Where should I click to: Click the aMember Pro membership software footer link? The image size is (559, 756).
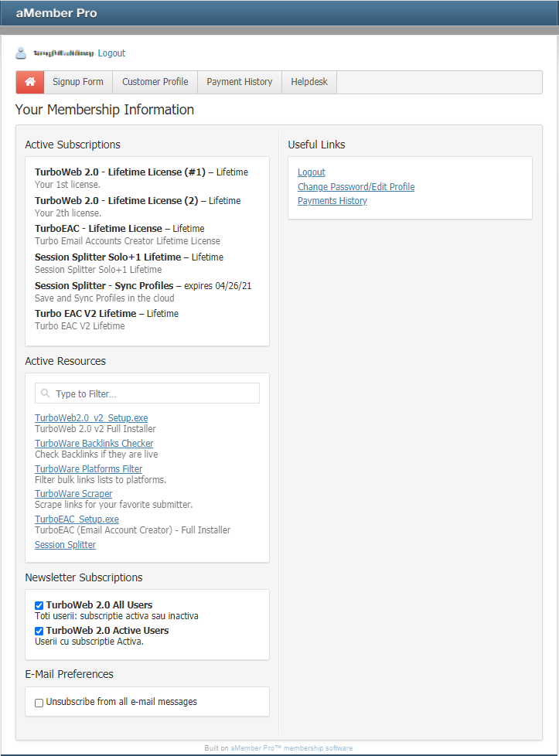(x=291, y=748)
